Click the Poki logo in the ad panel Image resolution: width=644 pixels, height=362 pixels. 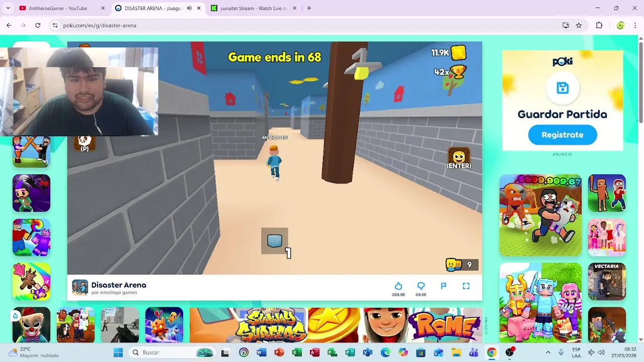click(x=562, y=61)
